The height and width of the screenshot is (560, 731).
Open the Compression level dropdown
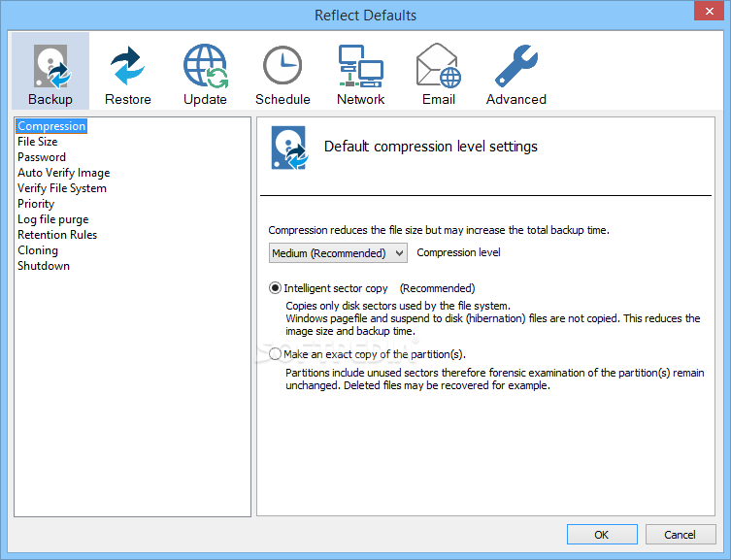tap(338, 253)
